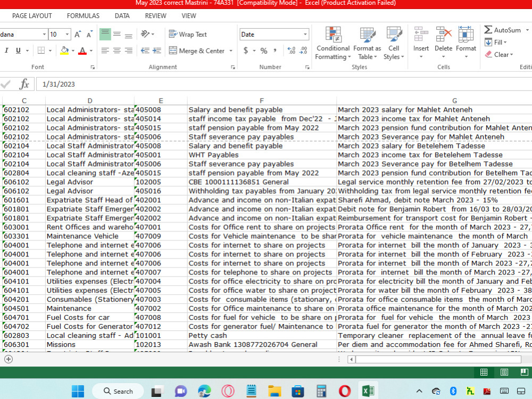Toggle Align Left
Screen dimensions: 532x399
pyautogui.click(x=105, y=51)
